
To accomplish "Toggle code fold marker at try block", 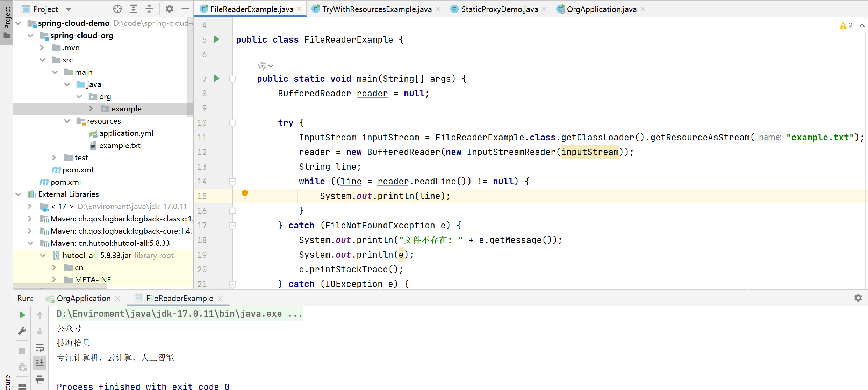I will (x=232, y=123).
